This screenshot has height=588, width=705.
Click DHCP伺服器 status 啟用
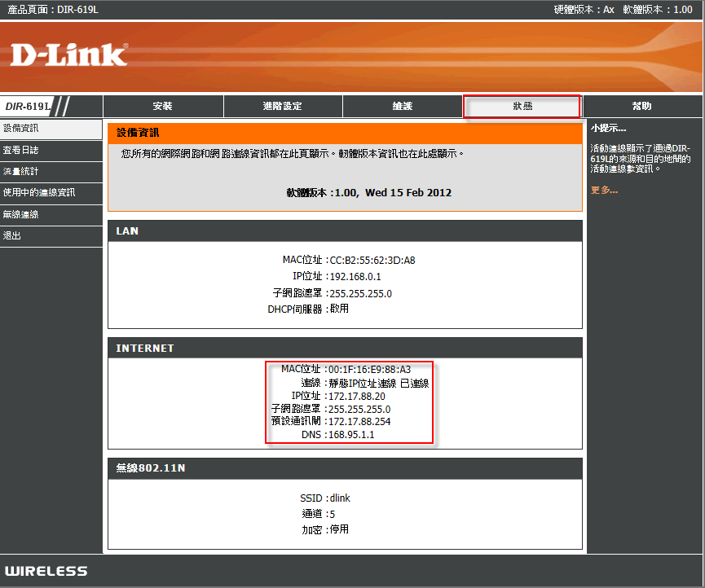[x=339, y=309]
